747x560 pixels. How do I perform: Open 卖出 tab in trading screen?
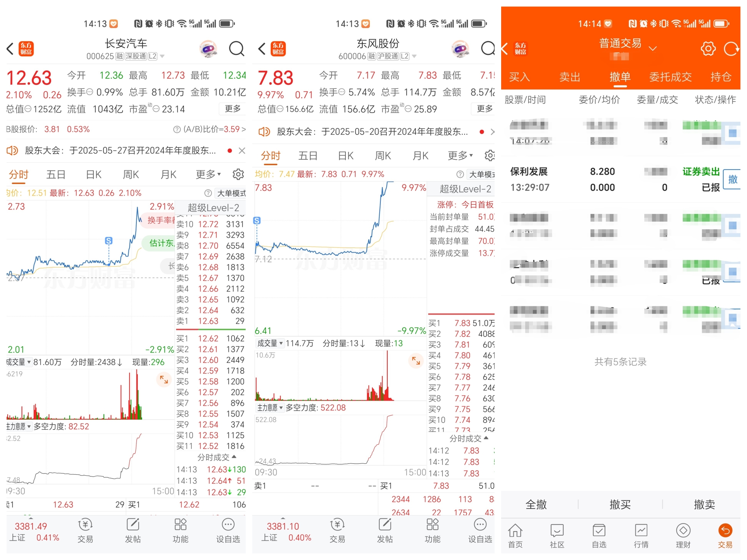tap(570, 77)
